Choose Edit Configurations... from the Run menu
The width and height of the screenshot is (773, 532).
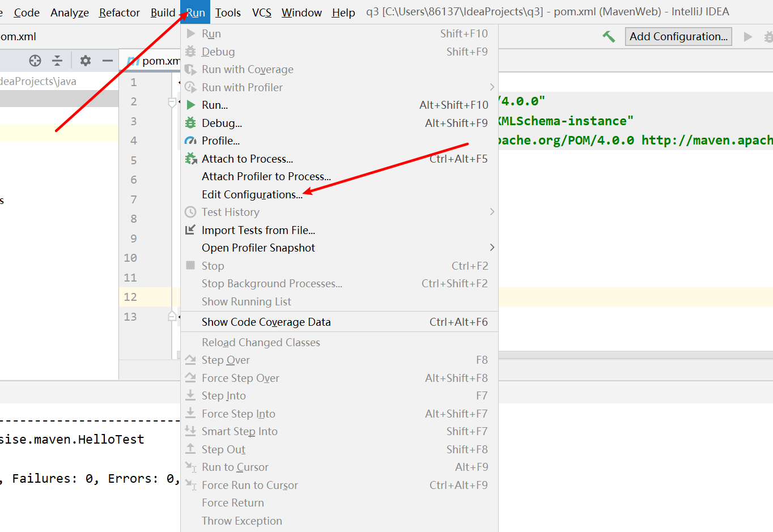(339, 194)
